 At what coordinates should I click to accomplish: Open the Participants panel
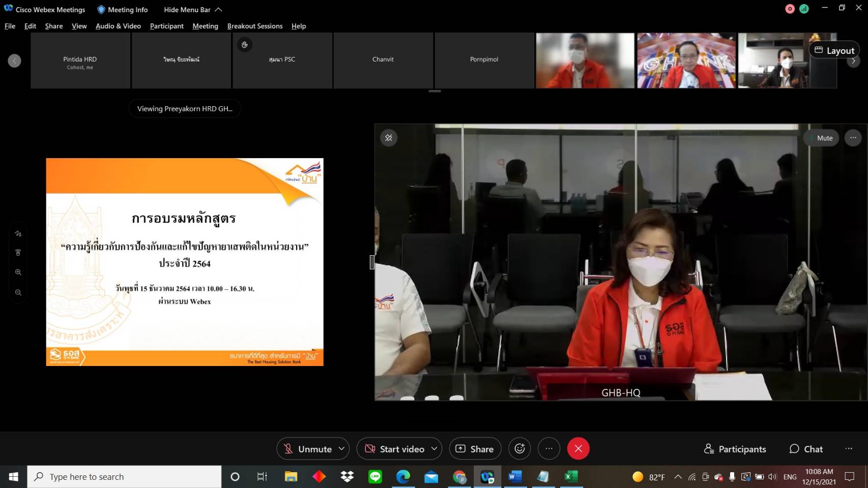click(x=735, y=449)
